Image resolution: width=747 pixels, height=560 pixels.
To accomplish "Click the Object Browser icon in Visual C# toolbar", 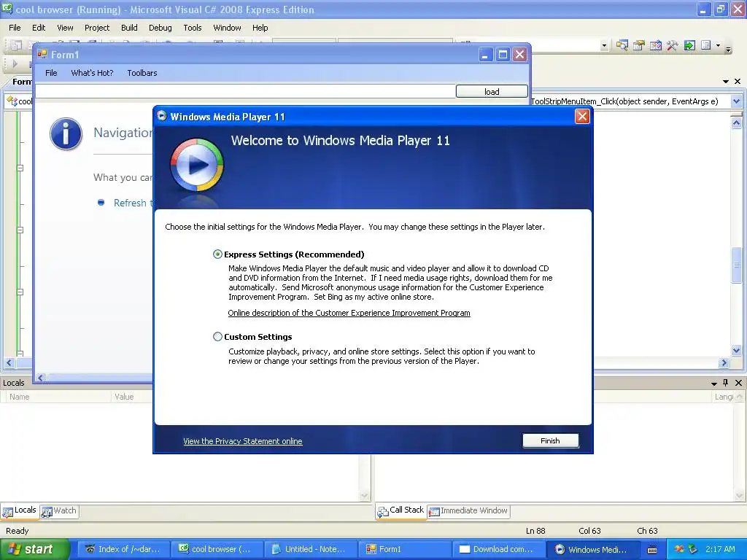I will click(x=655, y=45).
